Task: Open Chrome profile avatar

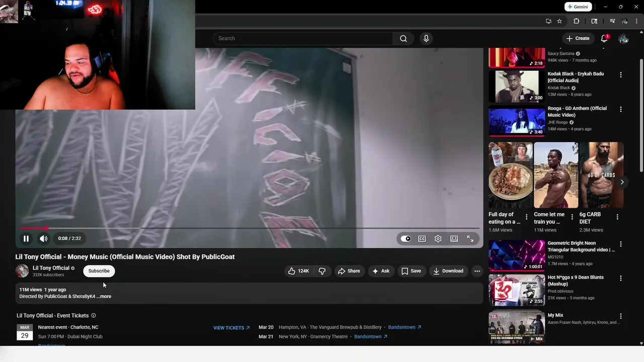Action: coord(624,21)
